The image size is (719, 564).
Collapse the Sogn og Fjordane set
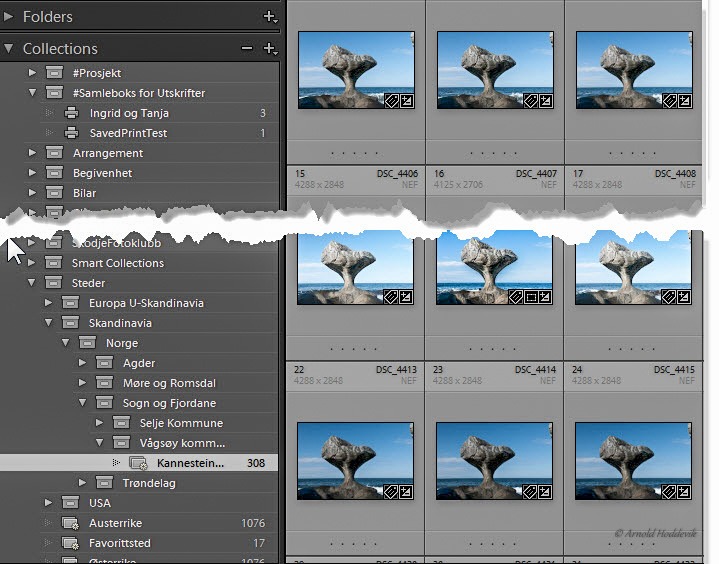tap(83, 403)
